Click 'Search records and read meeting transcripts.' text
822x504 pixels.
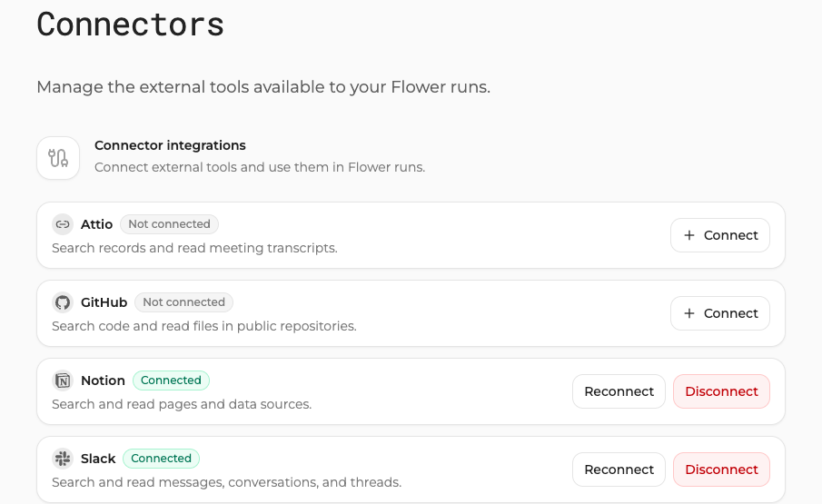click(x=194, y=248)
